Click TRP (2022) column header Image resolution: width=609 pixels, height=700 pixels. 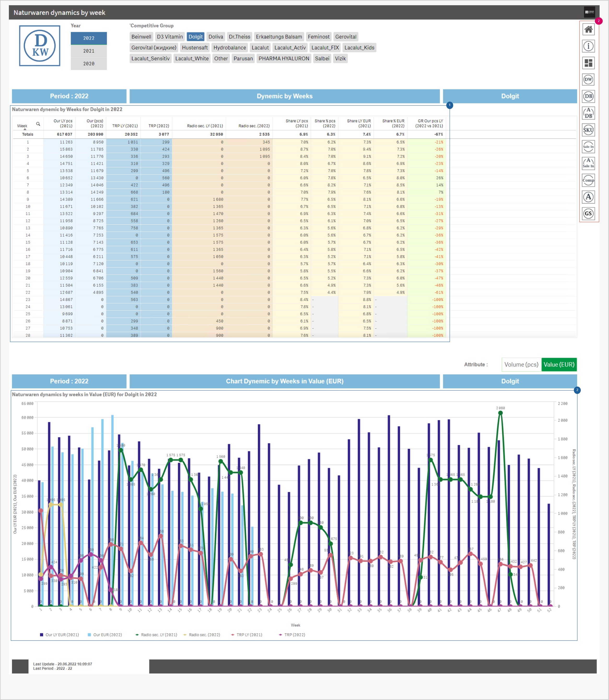[158, 126]
